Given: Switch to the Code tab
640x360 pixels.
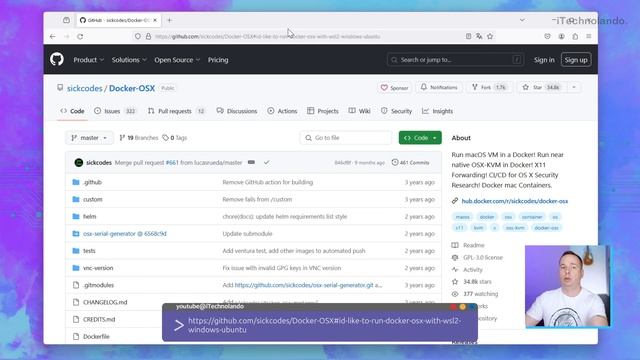Looking at the screenshot, I should (72, 111).
